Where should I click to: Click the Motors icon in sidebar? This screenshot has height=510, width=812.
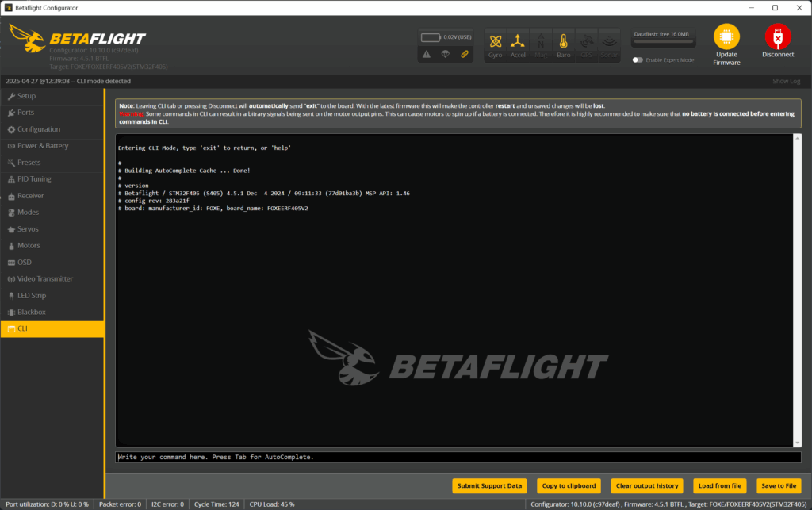pos(11,246)
